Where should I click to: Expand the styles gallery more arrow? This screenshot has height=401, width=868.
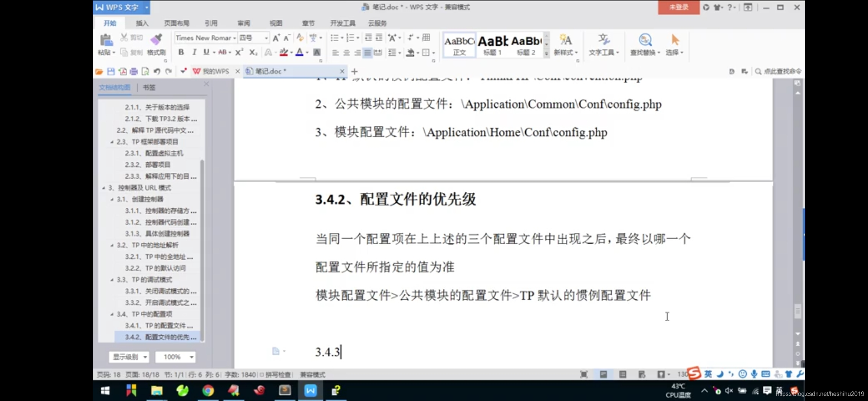coord(546,54)
